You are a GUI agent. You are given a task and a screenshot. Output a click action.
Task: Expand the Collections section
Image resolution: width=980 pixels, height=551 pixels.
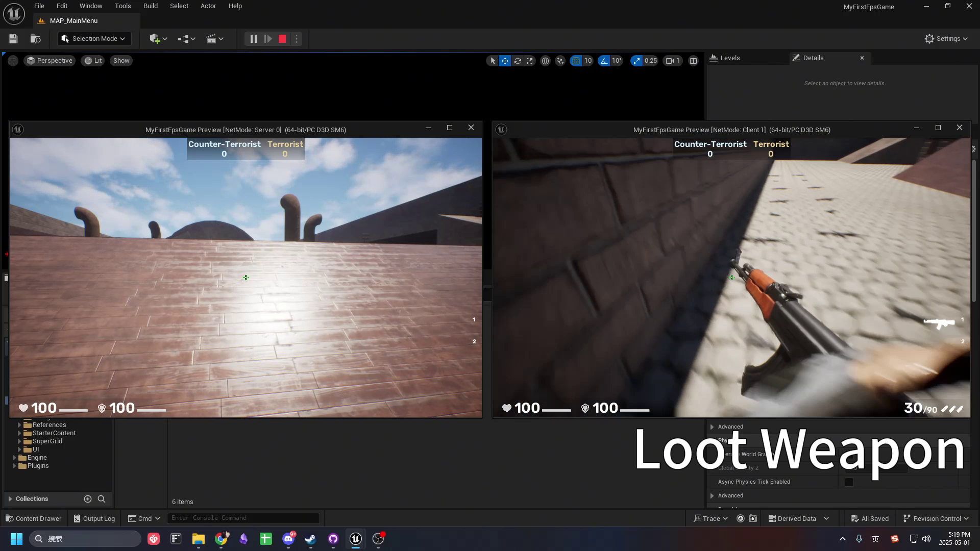tap(10, 499)
